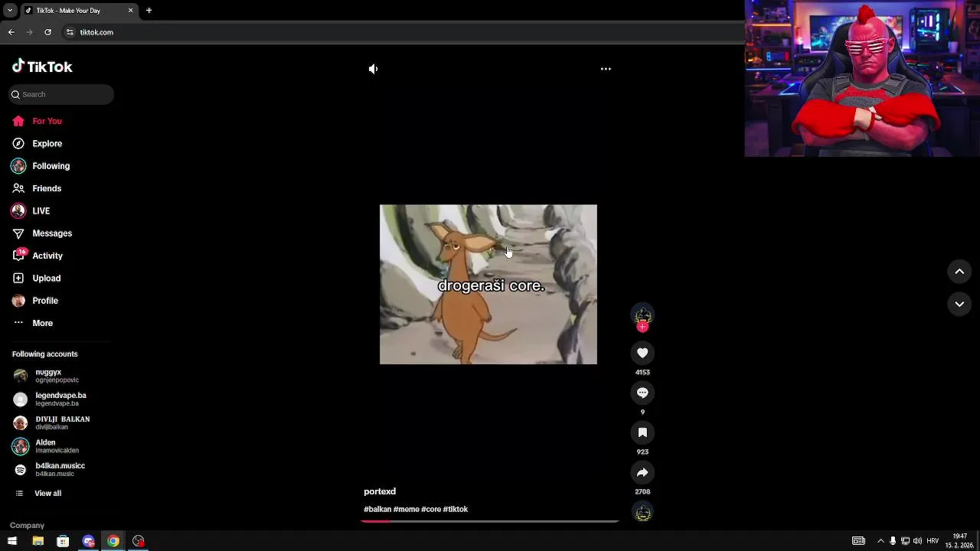Viewport: 980px width, 551px height.
Task: Share video using arrow icon
Action: 642,472
